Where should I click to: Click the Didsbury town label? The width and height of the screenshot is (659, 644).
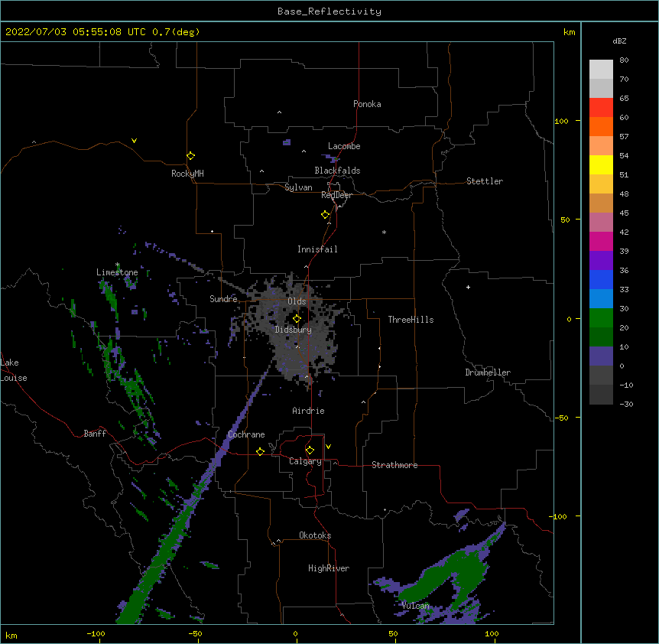pyautogui.click(x=293, y=330)
